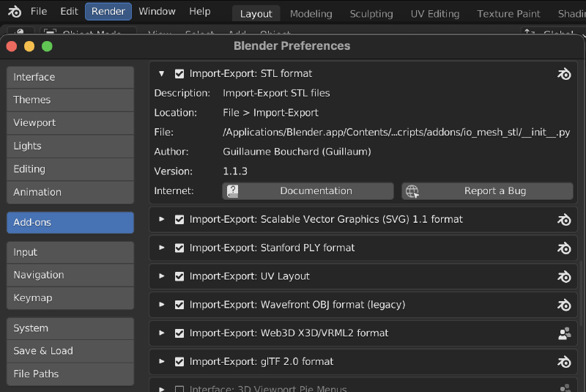The image size is (586, 392).
Task: Disable the UV Layout add-on checkbox
Action: (179, 276)
